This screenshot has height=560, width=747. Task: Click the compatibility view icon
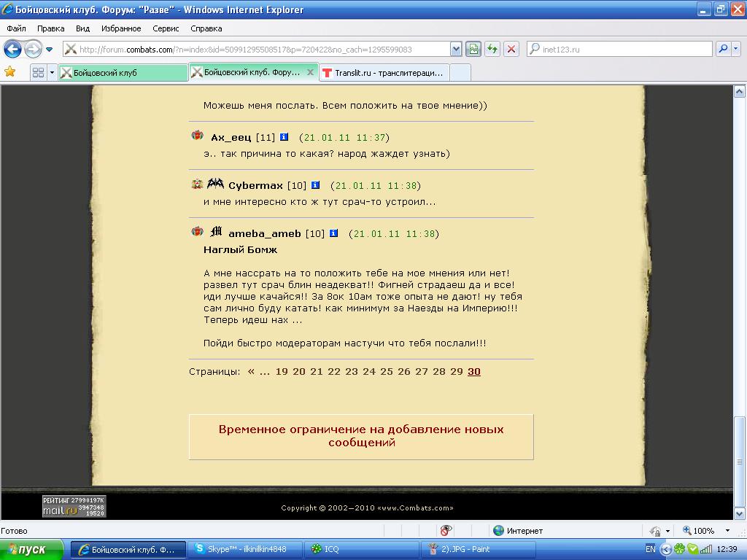[473, 49]
